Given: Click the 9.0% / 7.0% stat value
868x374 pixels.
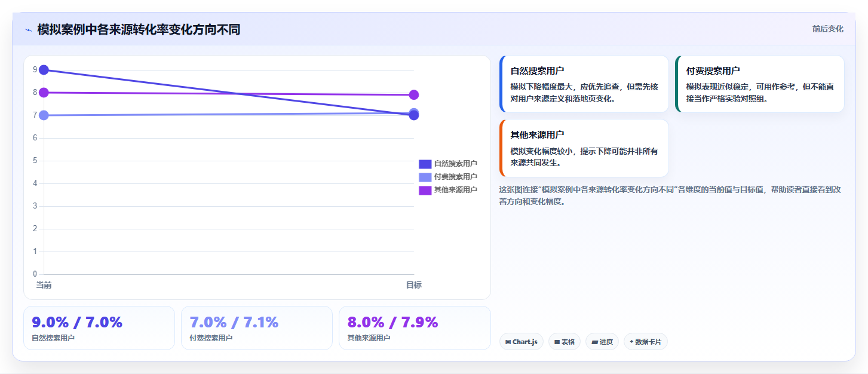Looking at the screenshot, I should pos(77,323).
